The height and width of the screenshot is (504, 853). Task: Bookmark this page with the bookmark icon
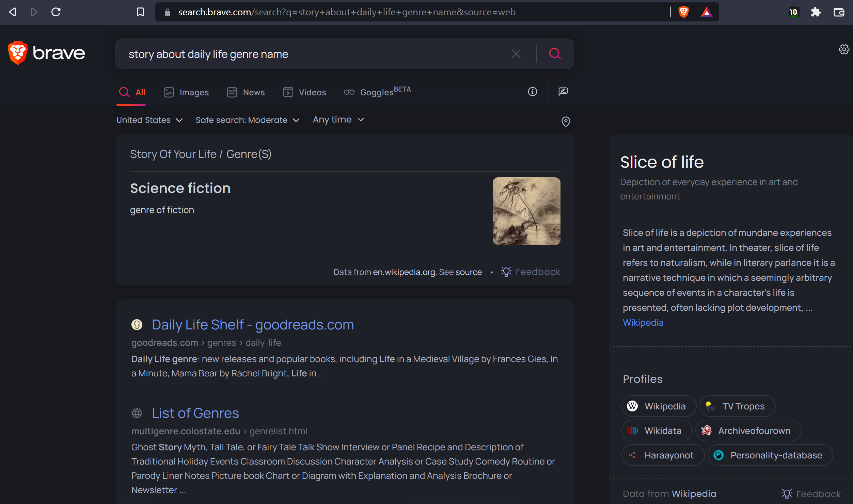coord(140,12)
